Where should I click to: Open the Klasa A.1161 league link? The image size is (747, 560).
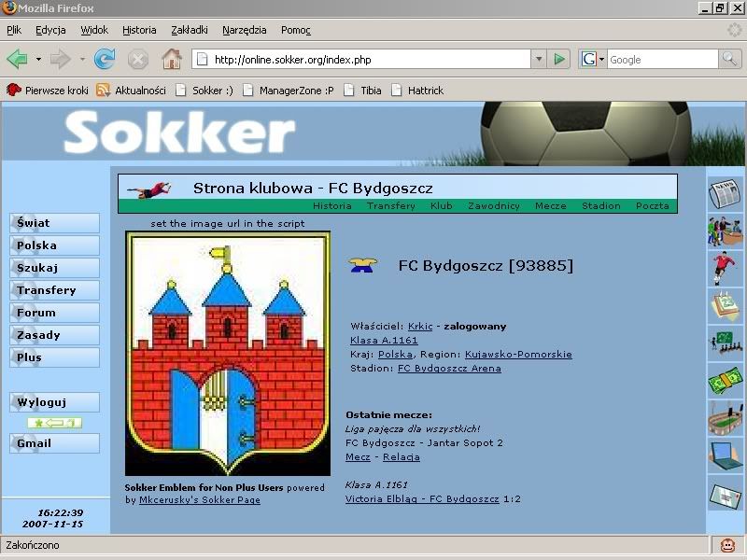(x=384, y=340)
